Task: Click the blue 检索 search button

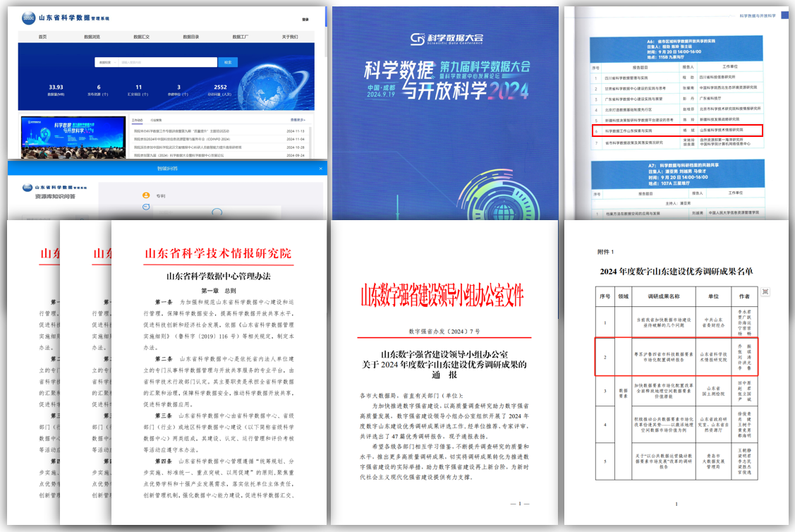Action: 228,62
